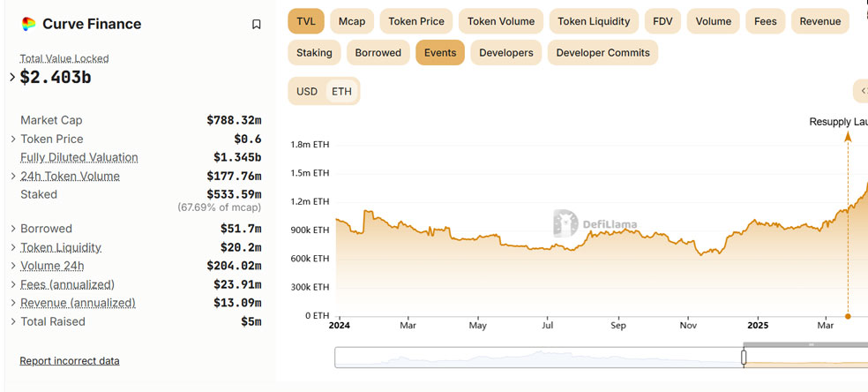Enable the Borrowed chart metric
The image size is (868, 392).
tap(378, 53)
